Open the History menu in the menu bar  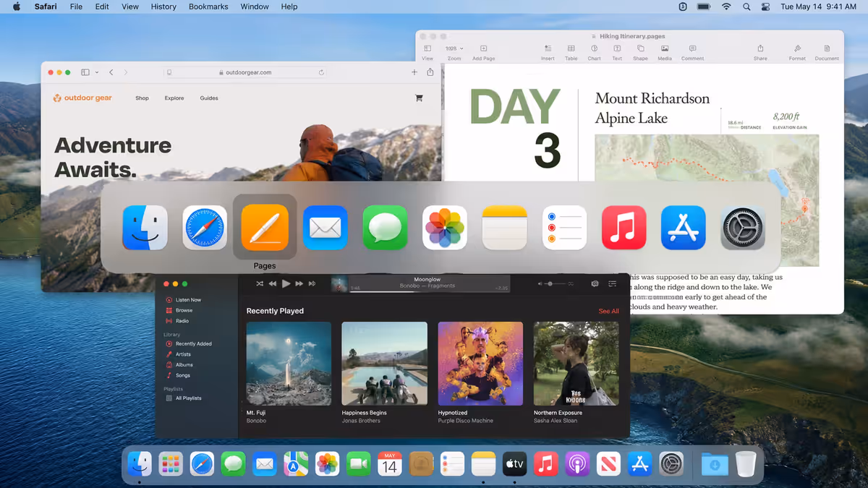[163, 7]
